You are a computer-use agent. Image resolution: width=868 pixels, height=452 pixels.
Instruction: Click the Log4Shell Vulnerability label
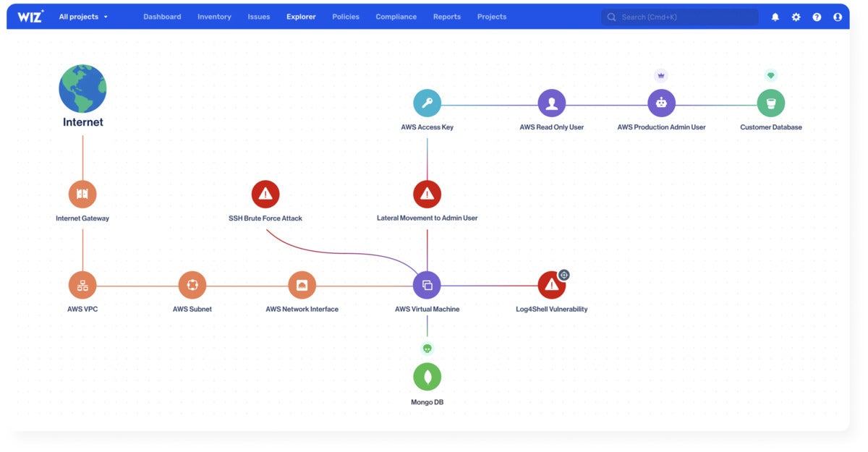552,310
